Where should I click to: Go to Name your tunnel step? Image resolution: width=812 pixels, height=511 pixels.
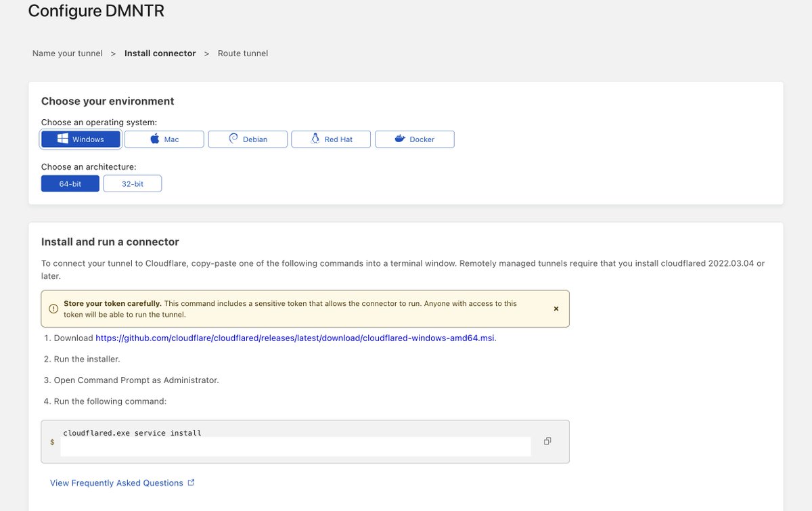(x=68, y=53)
